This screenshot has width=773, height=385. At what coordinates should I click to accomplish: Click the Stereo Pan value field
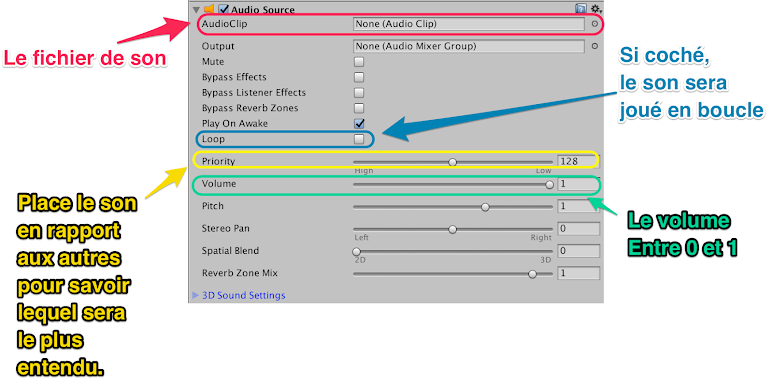click(x=578, y=229)
